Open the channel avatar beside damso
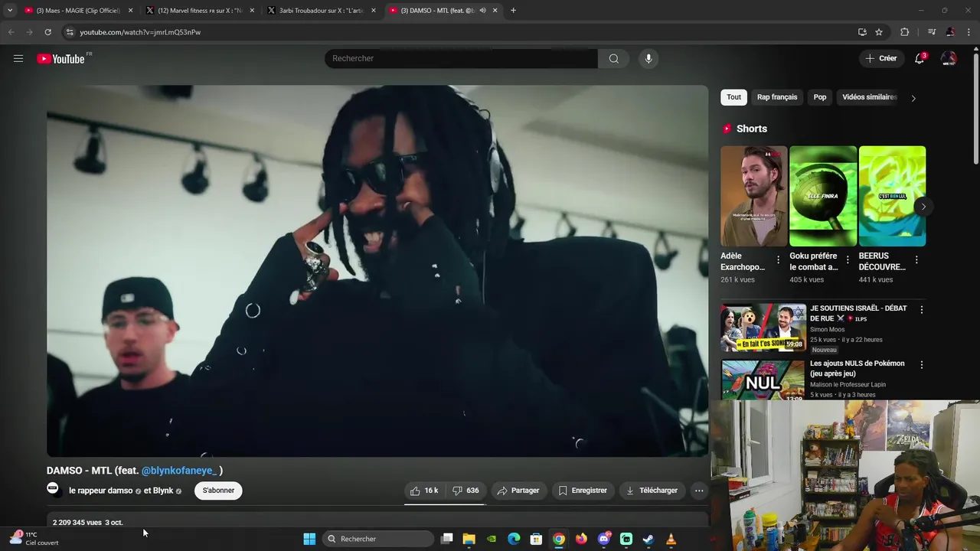 point(53,488)
